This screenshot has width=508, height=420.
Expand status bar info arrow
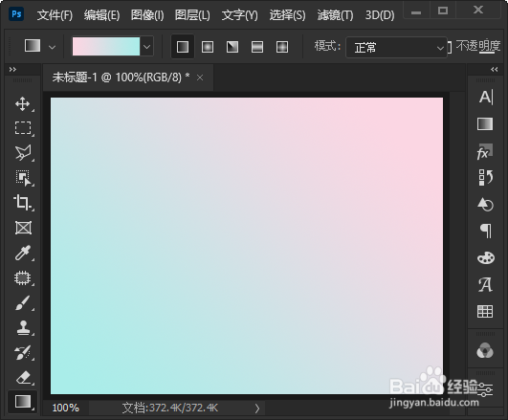[257, 409]
